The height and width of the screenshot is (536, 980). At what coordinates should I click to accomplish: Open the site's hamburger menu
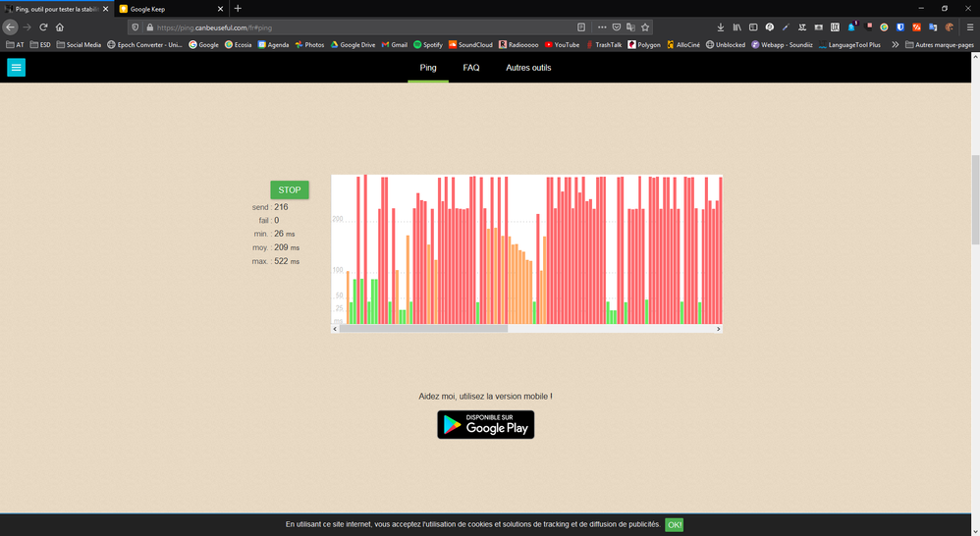16,68
